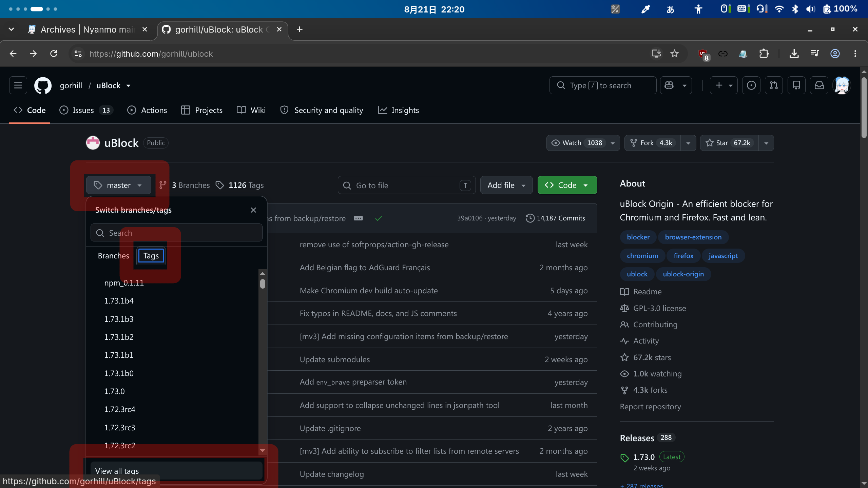Open the browser Extensions puzzle icon
This screenshot has width=868, height=488.
(764, 54)
